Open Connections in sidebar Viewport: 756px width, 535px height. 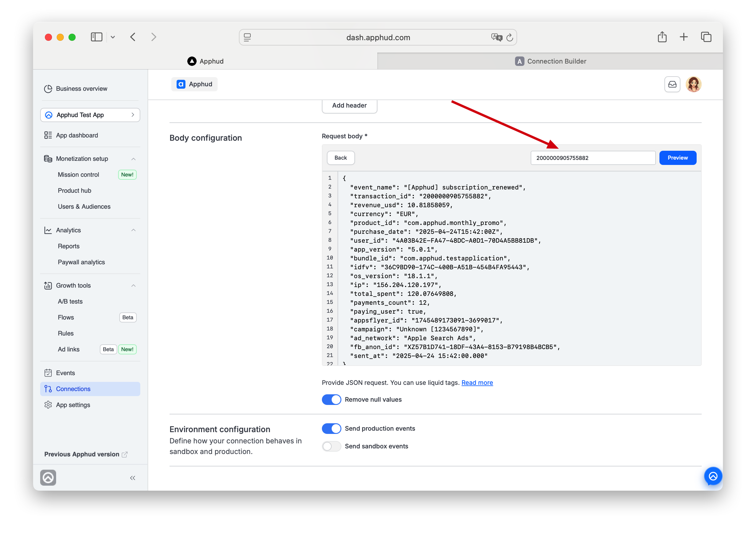click(x=90, y=389)
